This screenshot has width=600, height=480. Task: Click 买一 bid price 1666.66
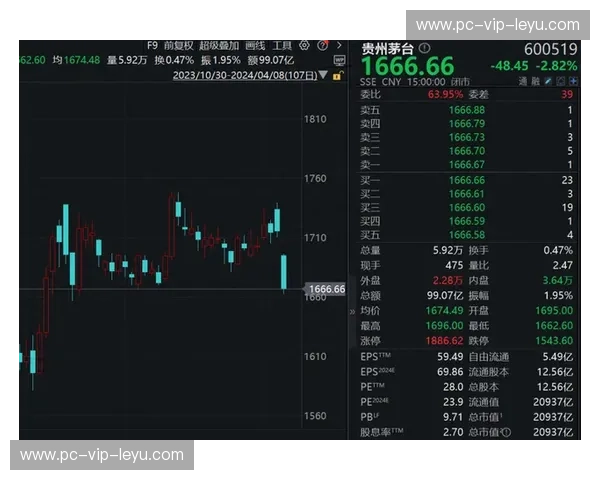click(x=467, y=180)
